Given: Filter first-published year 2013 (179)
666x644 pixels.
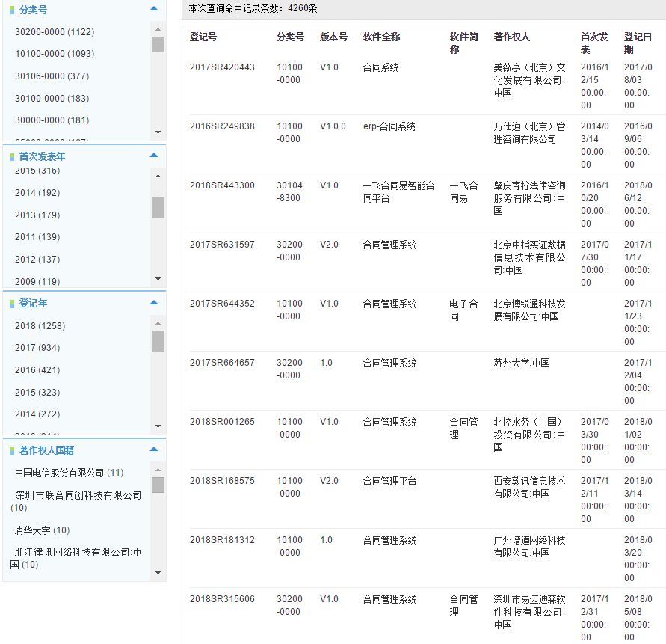Looking at the screenshot, I should 37,215.
